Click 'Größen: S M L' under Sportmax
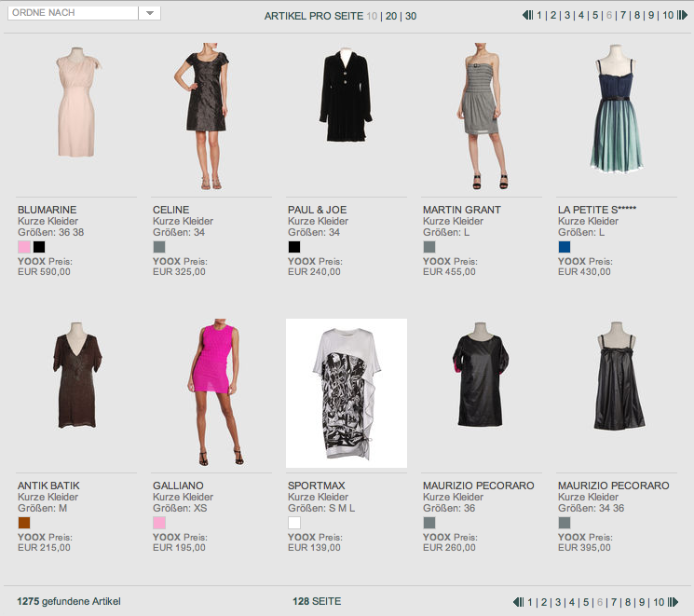Viewport: 694px width, 616px height. click(x=321, y=508)
